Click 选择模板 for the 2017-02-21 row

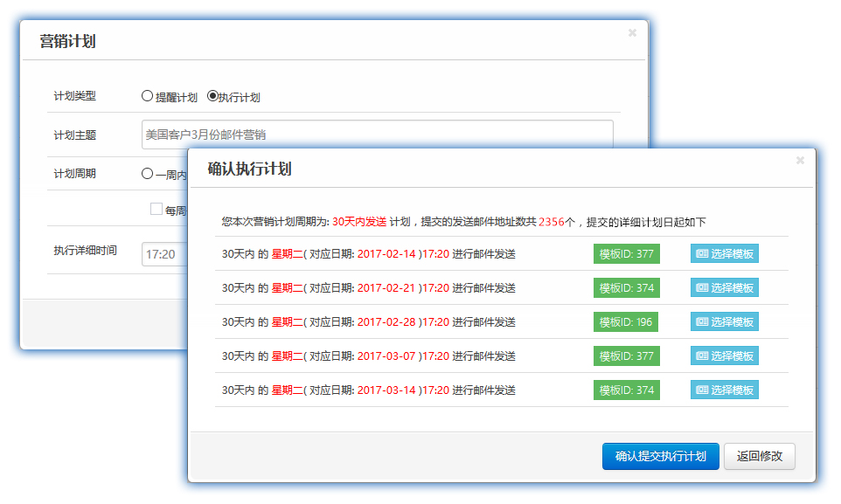point(724,288)
